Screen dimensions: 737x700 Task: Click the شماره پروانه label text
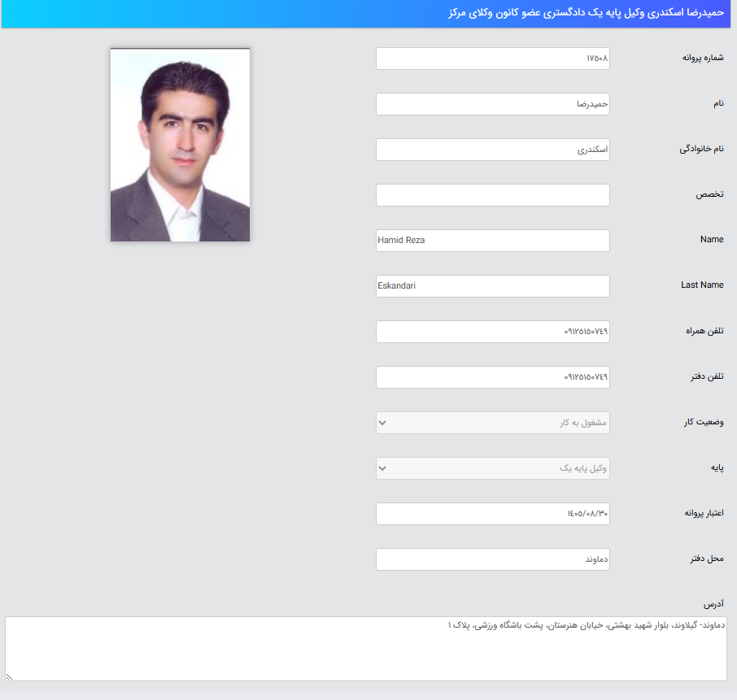tap(702, 59)
